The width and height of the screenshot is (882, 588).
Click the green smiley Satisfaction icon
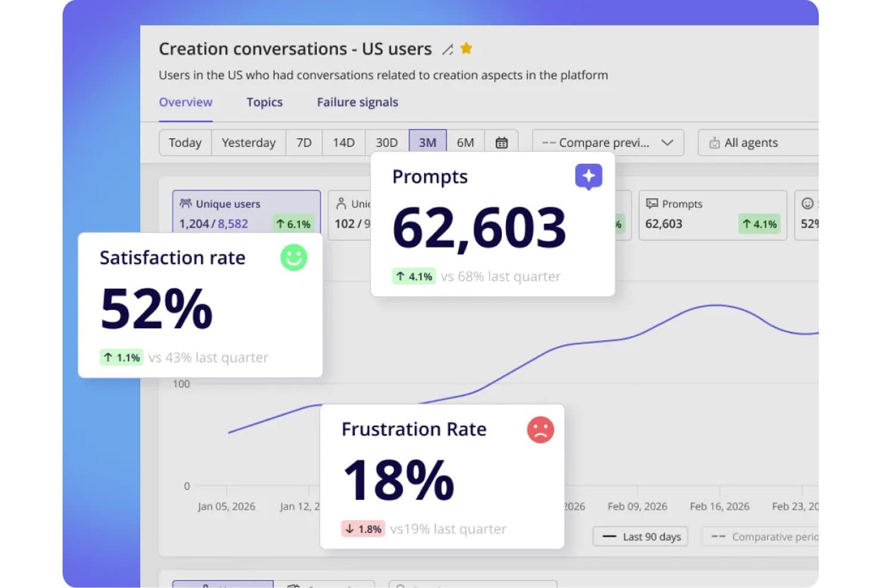294,257
